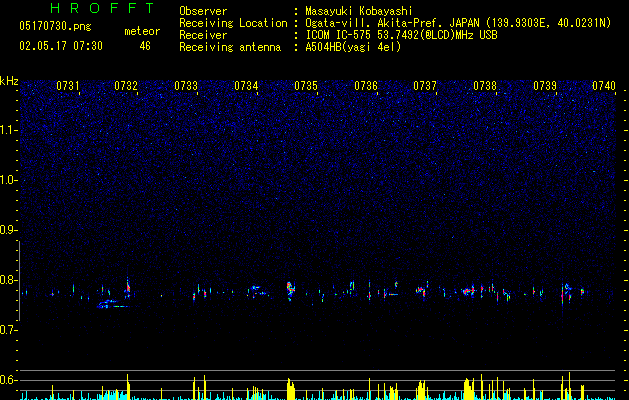
Task: Click the long horizontal meteor echo after 0731
Action: tap(113, 305)
